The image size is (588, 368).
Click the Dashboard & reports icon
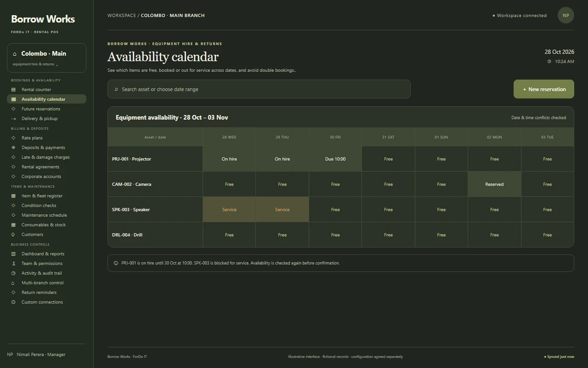13,254
